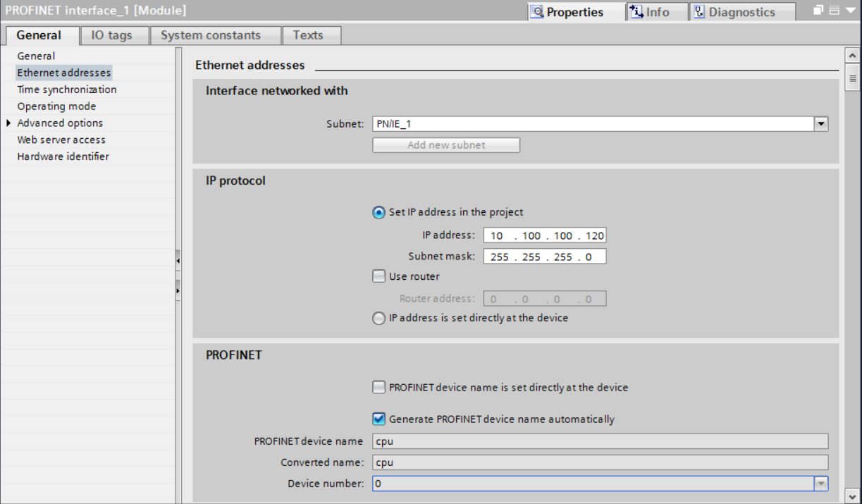The height and width of the screenshot is (504, 862).
Task: Click the Info tab icon
Action: 636,11
